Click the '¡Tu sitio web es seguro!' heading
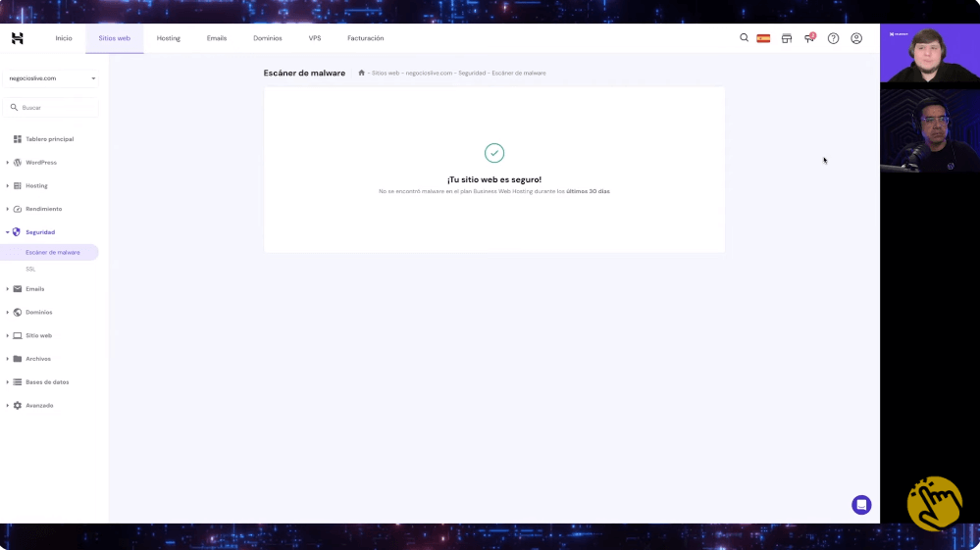The image size is (980, 550). [494, 179]
